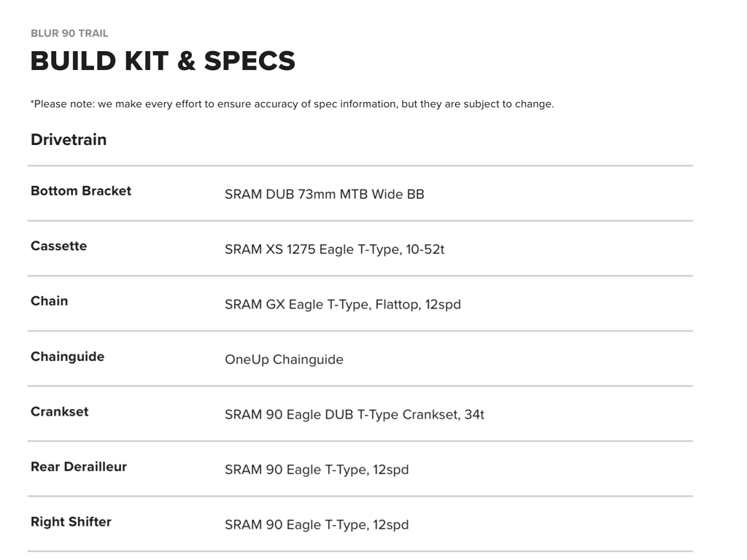Image resolution: width=747 pixels, height=560 pixels.
Task: Click the spec accuracy disclaimer note
Action: [x=292, y=104]
